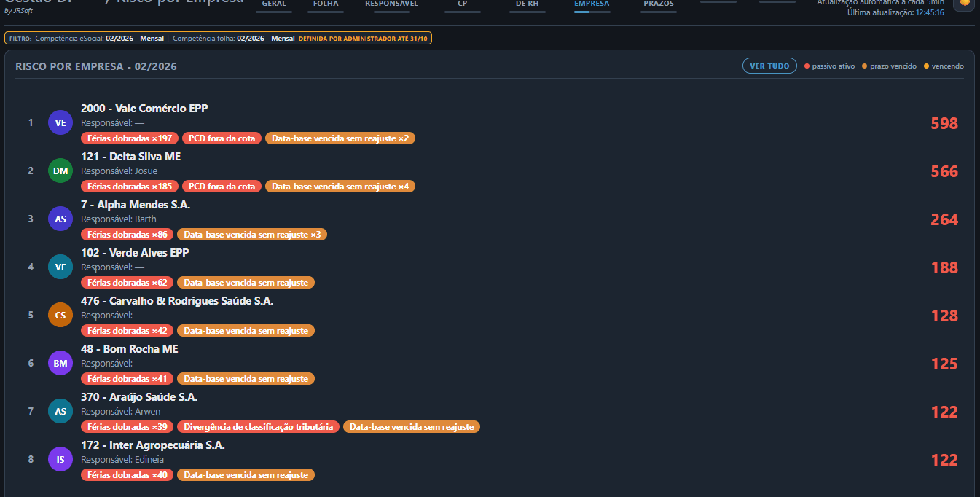Click the theme icon in the top-right corner
The height and width of the screenshot is (497, 980).
coord(964,4)
